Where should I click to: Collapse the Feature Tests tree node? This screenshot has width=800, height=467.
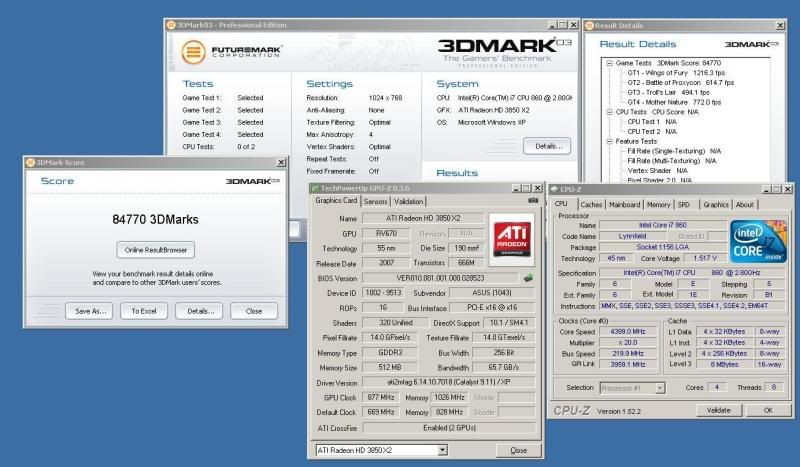point(609,141)
